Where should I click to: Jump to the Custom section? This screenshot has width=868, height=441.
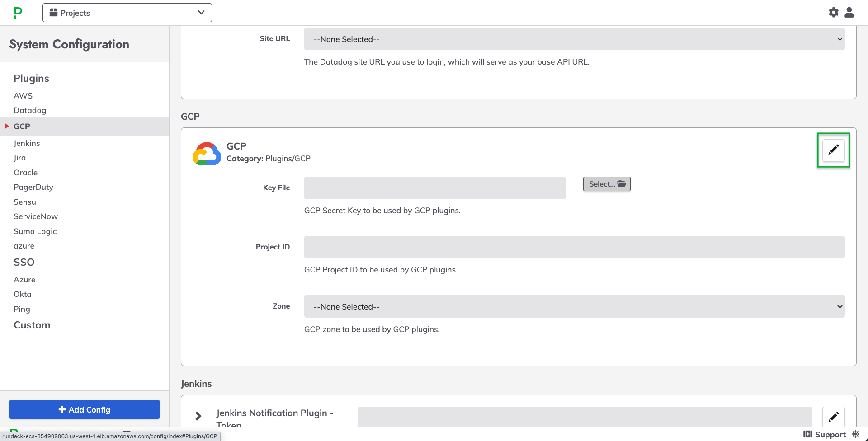[x=32, y=325]
